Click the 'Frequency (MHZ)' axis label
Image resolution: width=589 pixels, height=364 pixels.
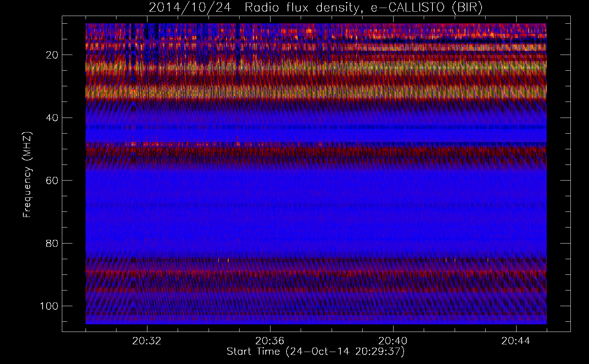click(x=28, y=175)
